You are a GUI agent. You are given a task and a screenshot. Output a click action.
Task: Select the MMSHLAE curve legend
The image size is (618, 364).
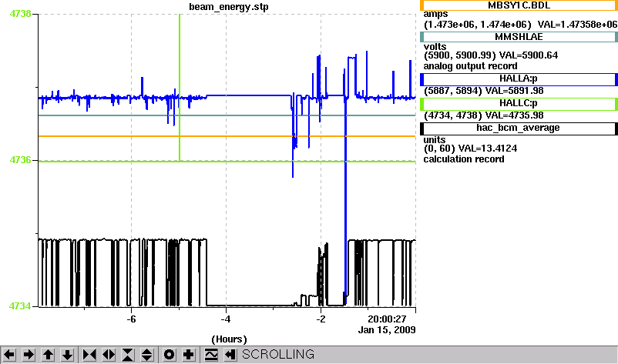(x=519, y=37)
